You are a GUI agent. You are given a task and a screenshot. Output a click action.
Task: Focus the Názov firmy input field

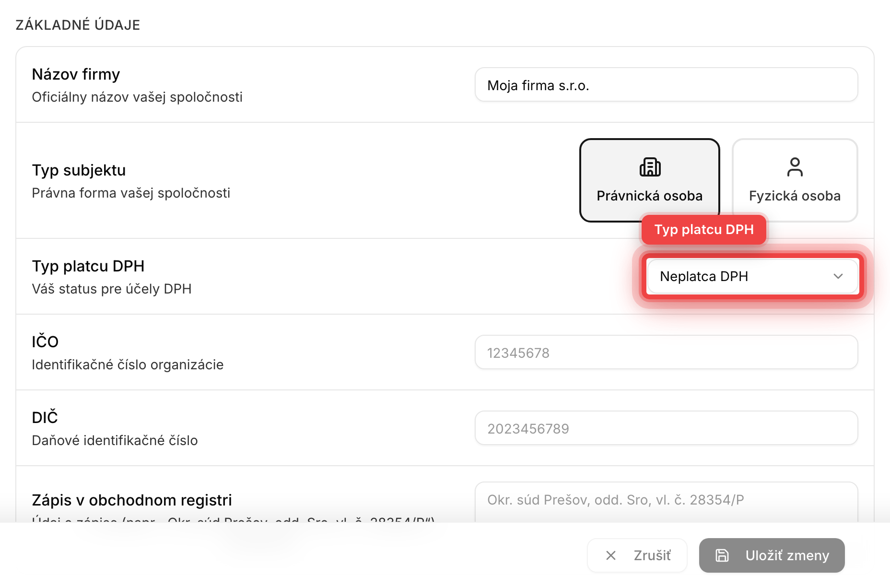[666, 85]
